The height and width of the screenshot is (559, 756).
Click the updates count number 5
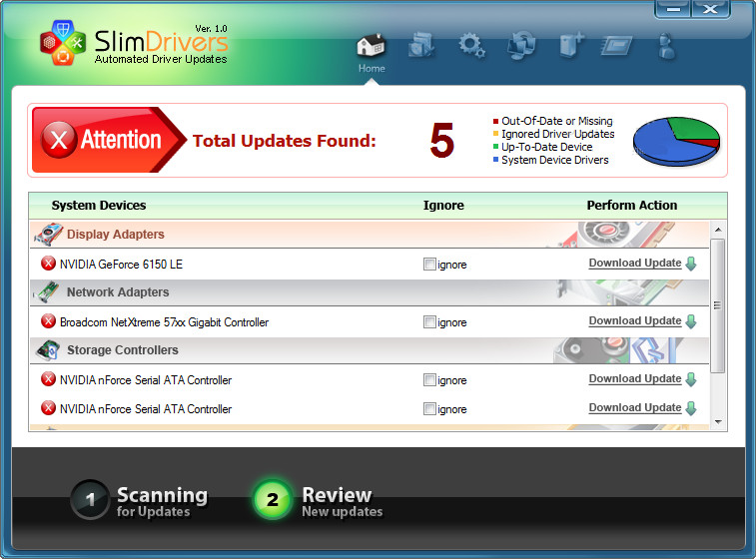point(442,140)
